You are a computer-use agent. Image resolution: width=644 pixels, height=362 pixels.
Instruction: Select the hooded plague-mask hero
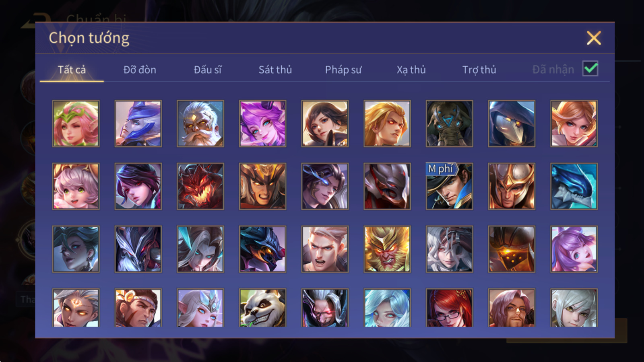[512, 123]
